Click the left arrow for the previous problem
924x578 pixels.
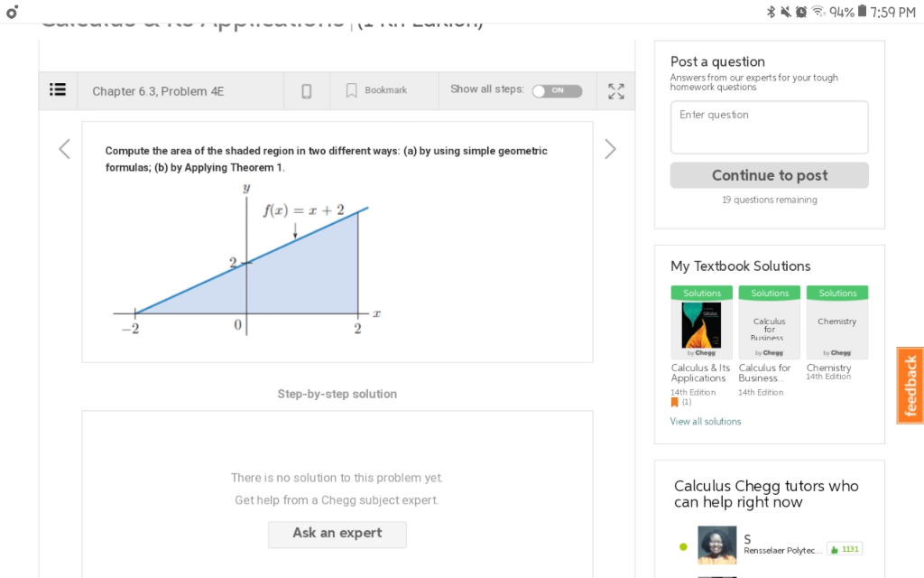tap(63, 149)
